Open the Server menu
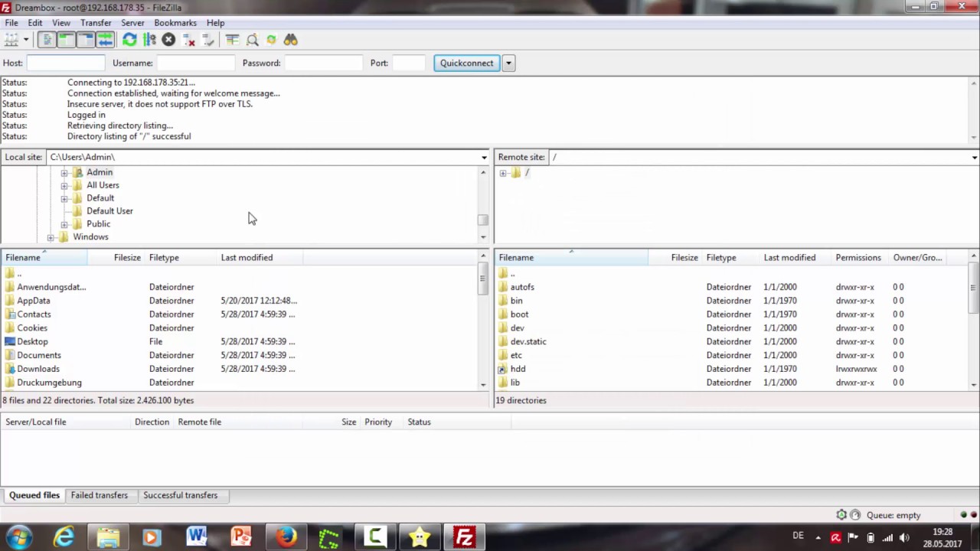The image size is (980, 551). click(132, 23)
